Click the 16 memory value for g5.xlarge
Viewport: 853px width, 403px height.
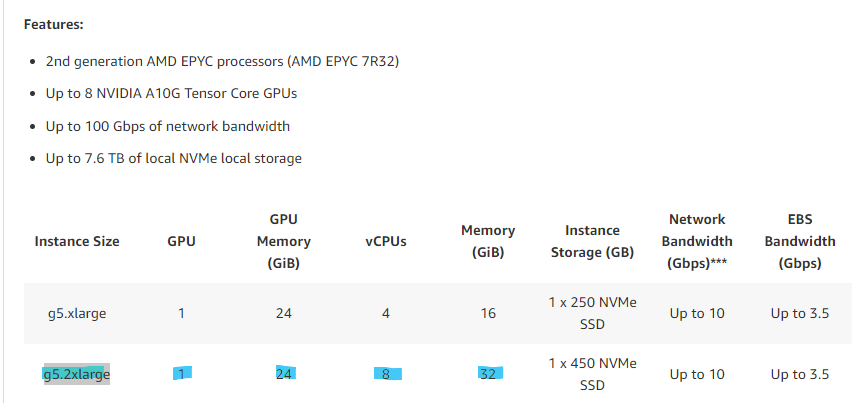488,313
